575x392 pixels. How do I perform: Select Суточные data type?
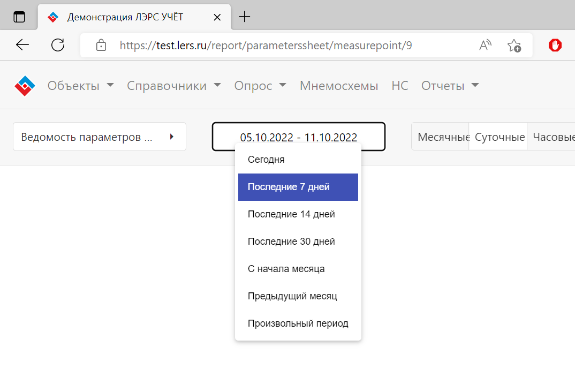click(498, 137)
